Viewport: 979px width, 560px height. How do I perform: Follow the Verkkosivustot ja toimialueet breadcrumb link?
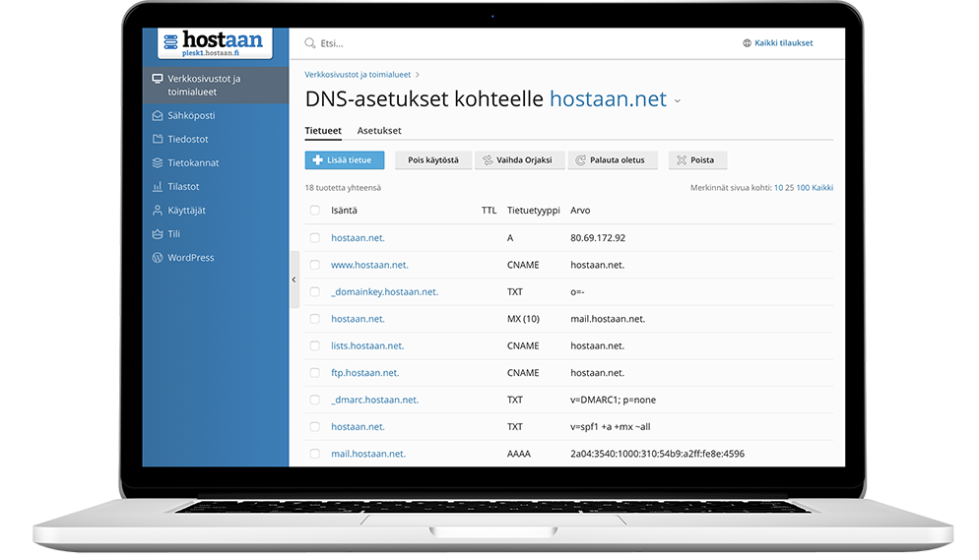[358, 75]
